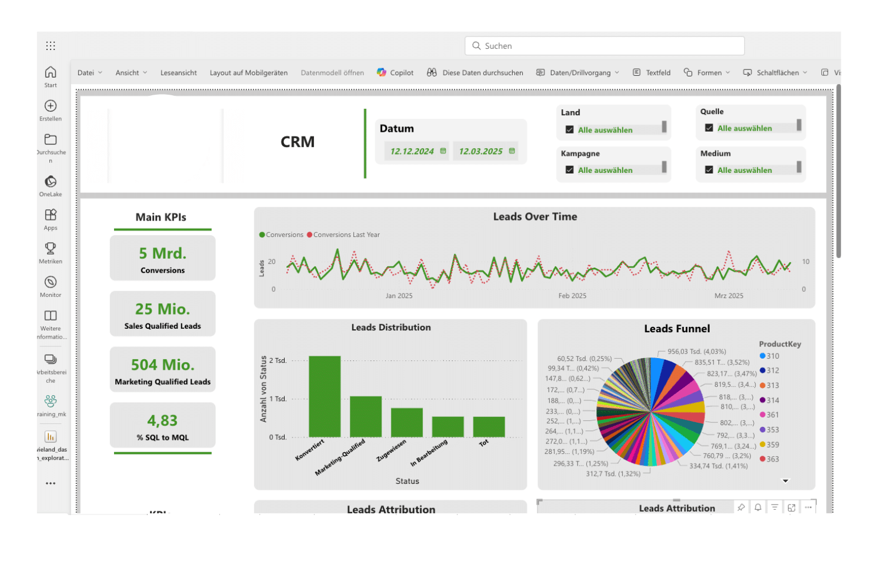The height and width of the screenshot is (588, 882).
Task: Select ProductKey 313 legend swatch
Action: [x=762, y=385]
